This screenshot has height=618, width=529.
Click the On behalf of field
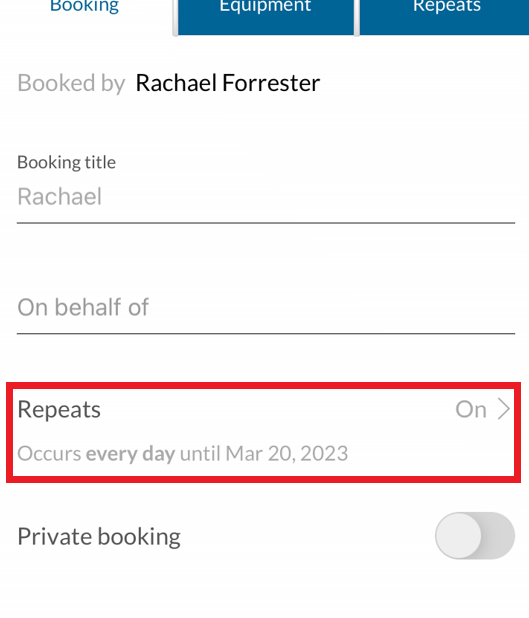point(266,308)
